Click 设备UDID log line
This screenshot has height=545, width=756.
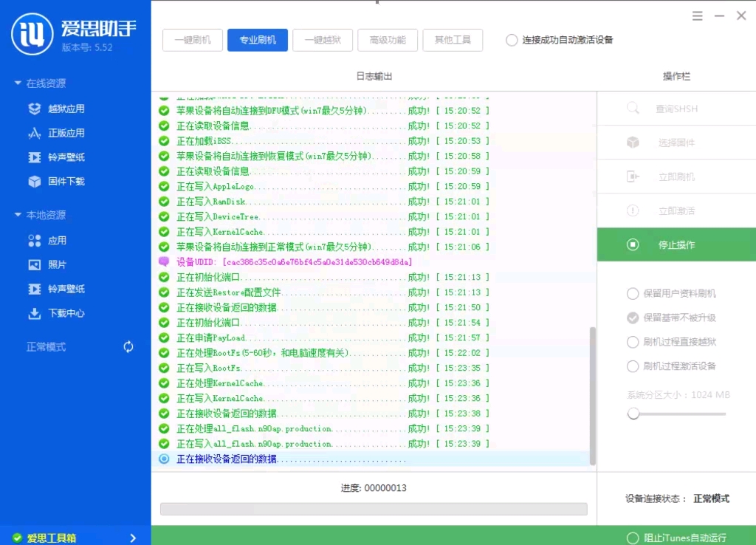[294, 262]
